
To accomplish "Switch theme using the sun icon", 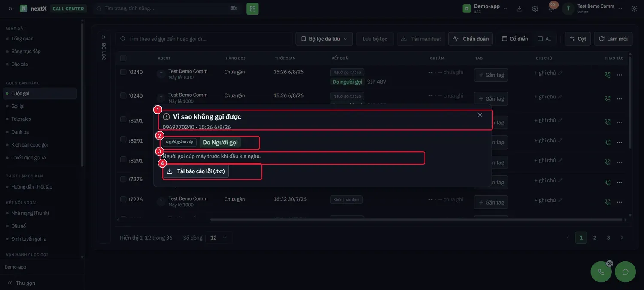I will 634,9.
